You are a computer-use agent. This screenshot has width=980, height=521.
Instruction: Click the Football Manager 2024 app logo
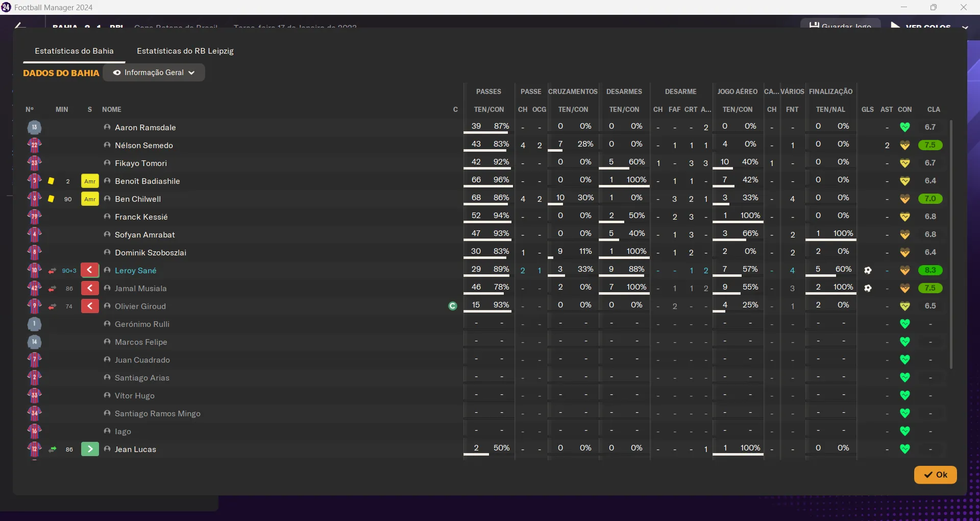6,7
